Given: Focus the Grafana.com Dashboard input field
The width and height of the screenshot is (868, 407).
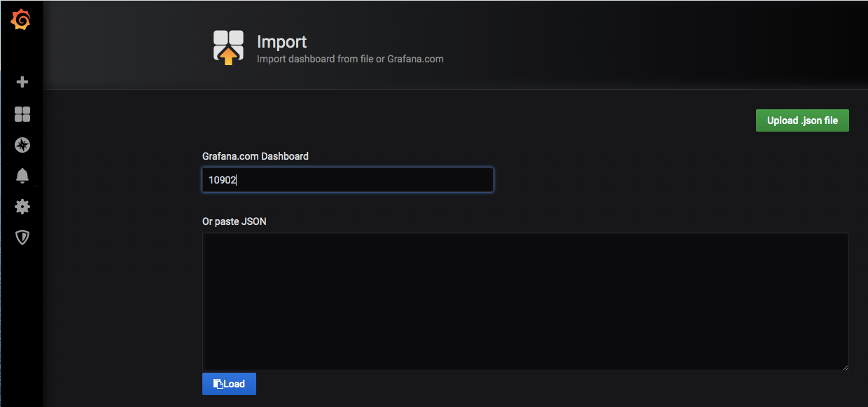Looking at the screenshot, I should click(x=348, y=179).
